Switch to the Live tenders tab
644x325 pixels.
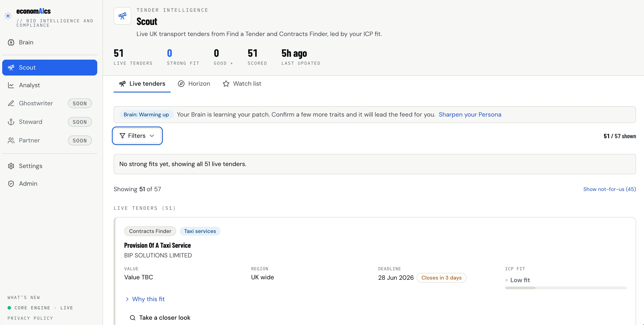coord(142,84)
